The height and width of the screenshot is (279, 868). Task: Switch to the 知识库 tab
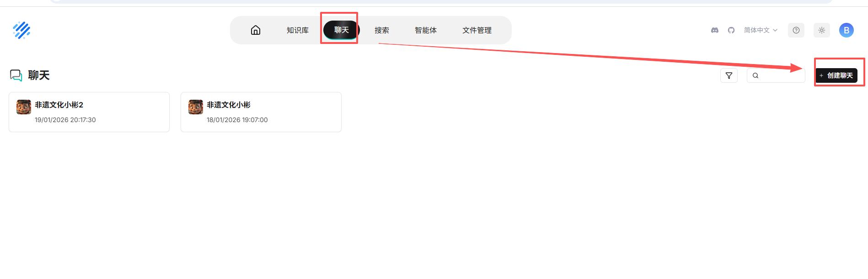coord(298,30)
